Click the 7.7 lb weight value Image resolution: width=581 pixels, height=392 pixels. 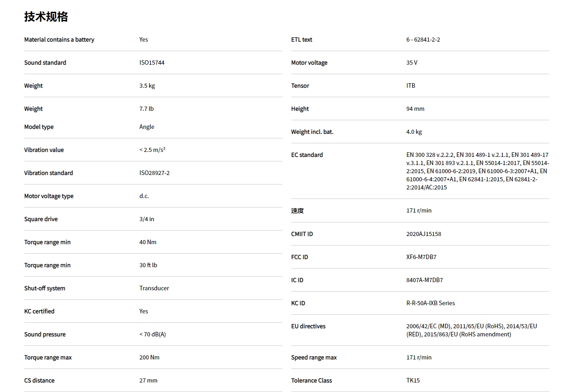click(146, 109)
